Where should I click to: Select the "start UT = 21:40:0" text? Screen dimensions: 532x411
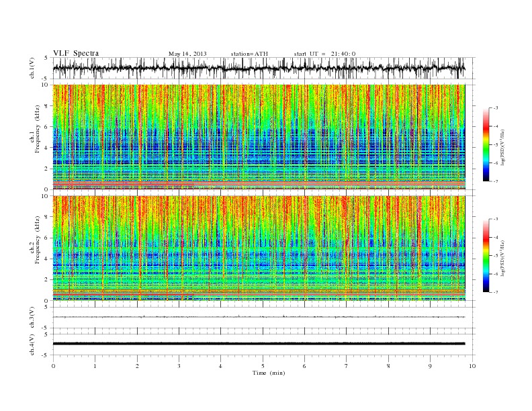click(x=324, y=54)
